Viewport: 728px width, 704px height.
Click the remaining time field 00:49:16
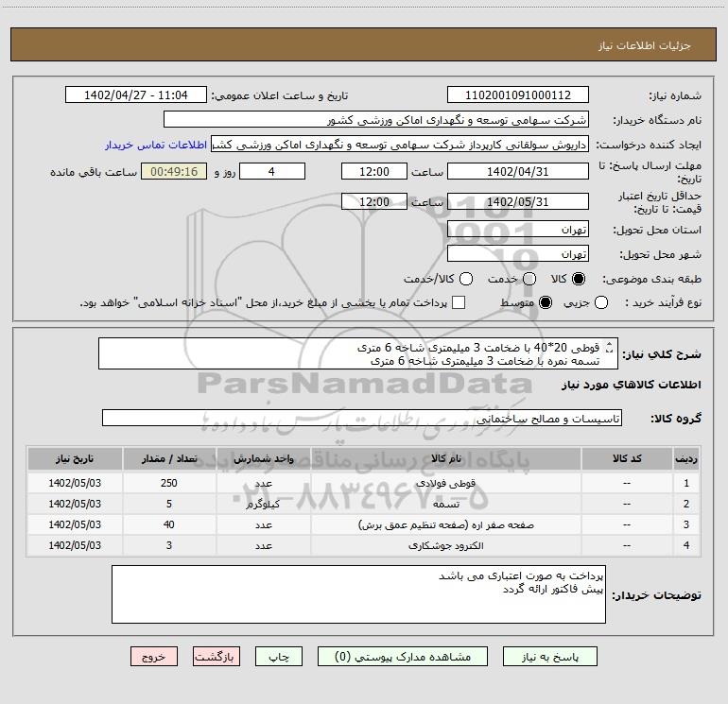pyautogui.click(x=174, y=171)
